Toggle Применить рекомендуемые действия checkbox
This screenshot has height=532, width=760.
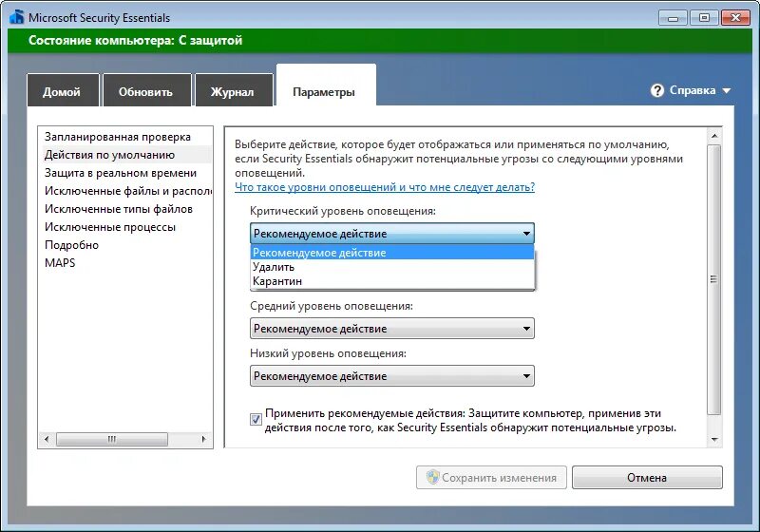tap(256, 419)
